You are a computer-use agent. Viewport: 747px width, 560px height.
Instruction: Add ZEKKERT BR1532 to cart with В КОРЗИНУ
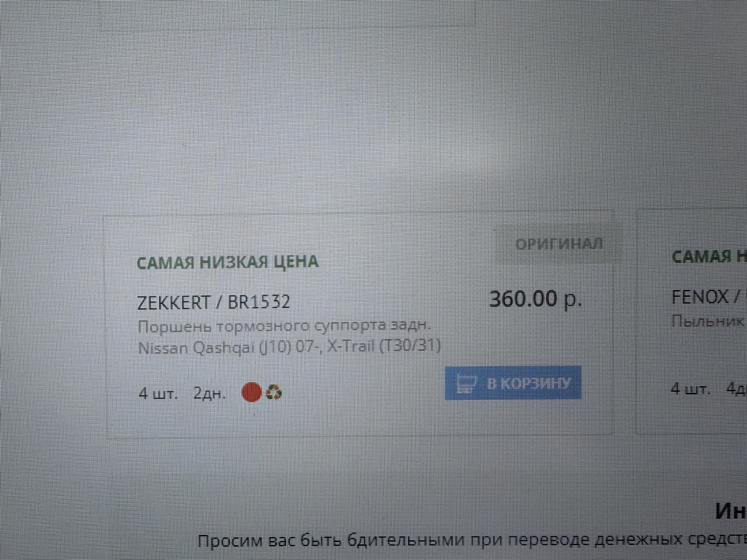tap(513, 383)
